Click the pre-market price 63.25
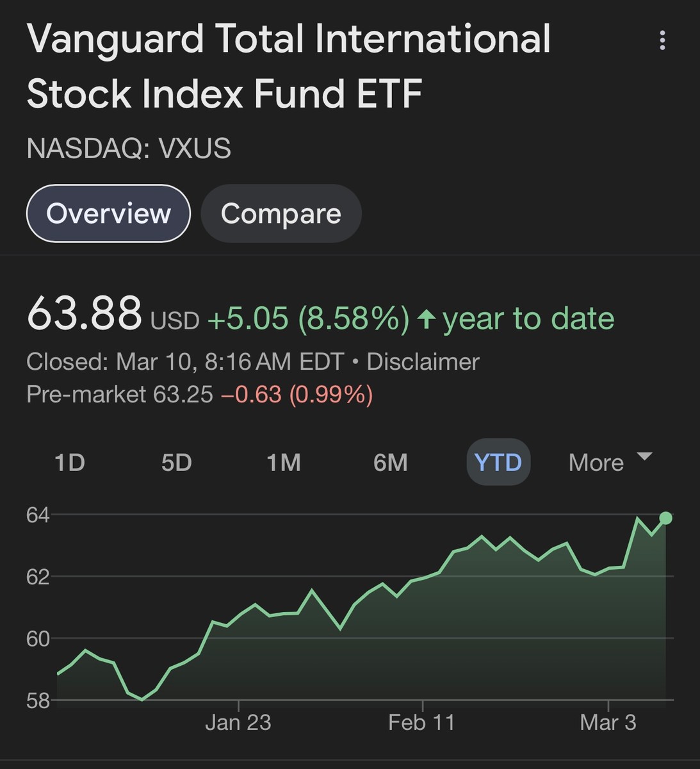Image resolution: width=700 pixels, height=769 pixels. click(183, 394)
